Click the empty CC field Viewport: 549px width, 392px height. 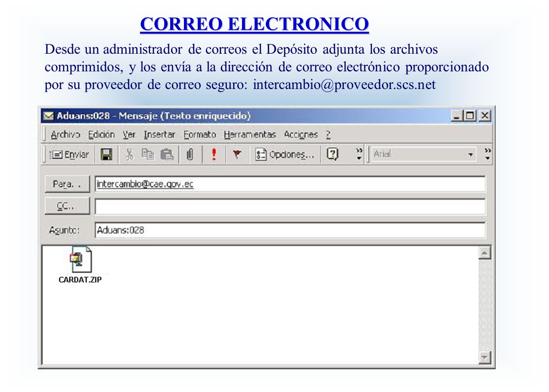[x=290, y=207]
